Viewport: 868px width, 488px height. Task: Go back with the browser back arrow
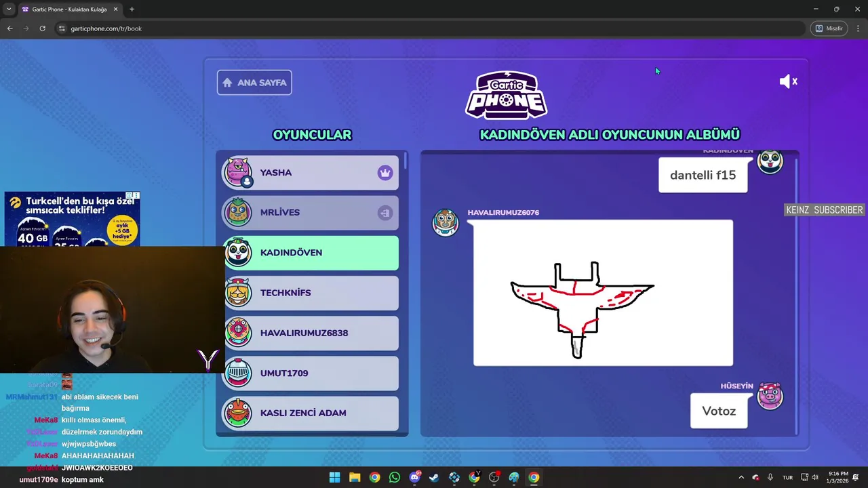pyautogui.click(x=9, y=28)
